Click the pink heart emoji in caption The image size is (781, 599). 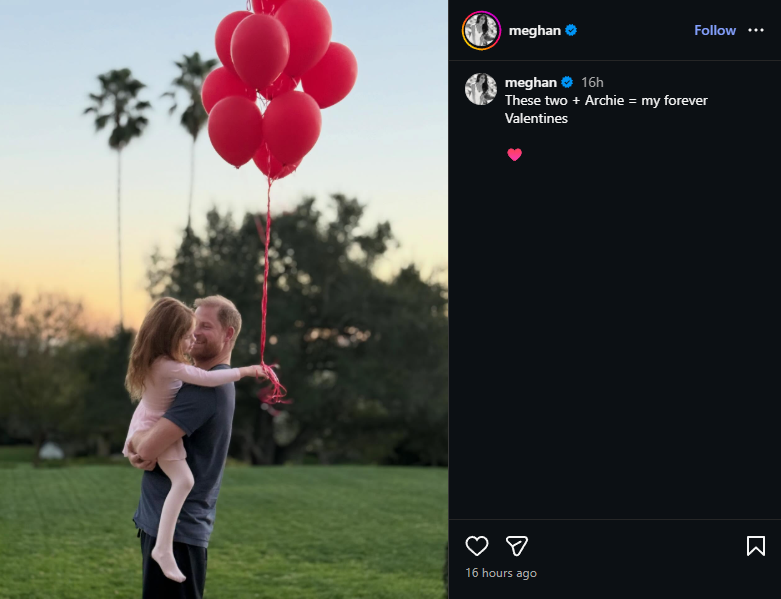[514, 155]
